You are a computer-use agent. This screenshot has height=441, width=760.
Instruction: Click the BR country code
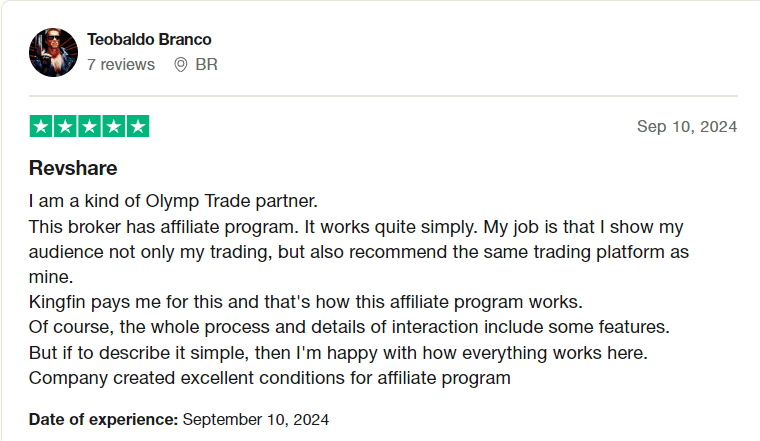(x=206, y=65)
